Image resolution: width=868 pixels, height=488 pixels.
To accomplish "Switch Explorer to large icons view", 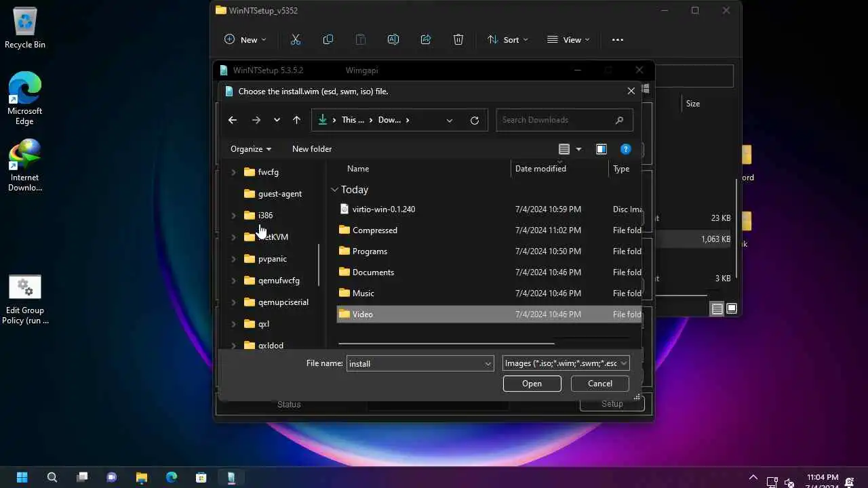I will coord(732,308).
